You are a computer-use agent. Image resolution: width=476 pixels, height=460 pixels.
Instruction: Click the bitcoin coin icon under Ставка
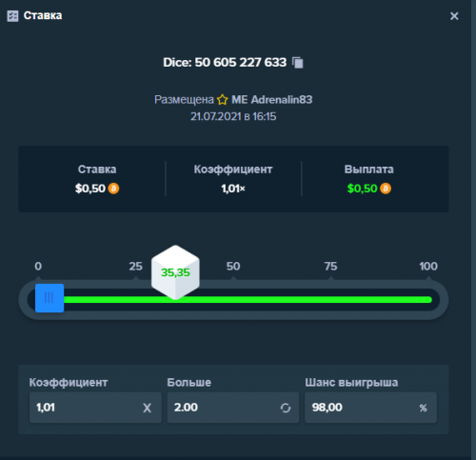[113, 189]
